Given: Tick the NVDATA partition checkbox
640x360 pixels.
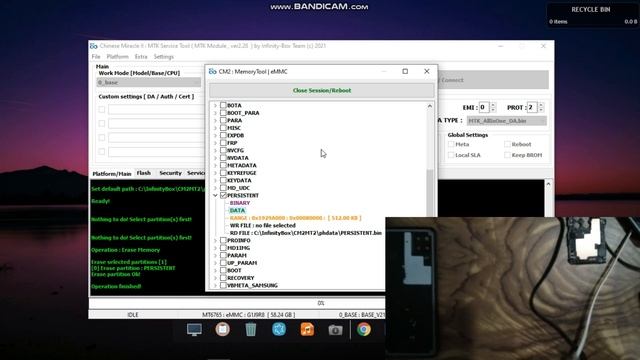Looking at the screenshot, I should [223, 158].
